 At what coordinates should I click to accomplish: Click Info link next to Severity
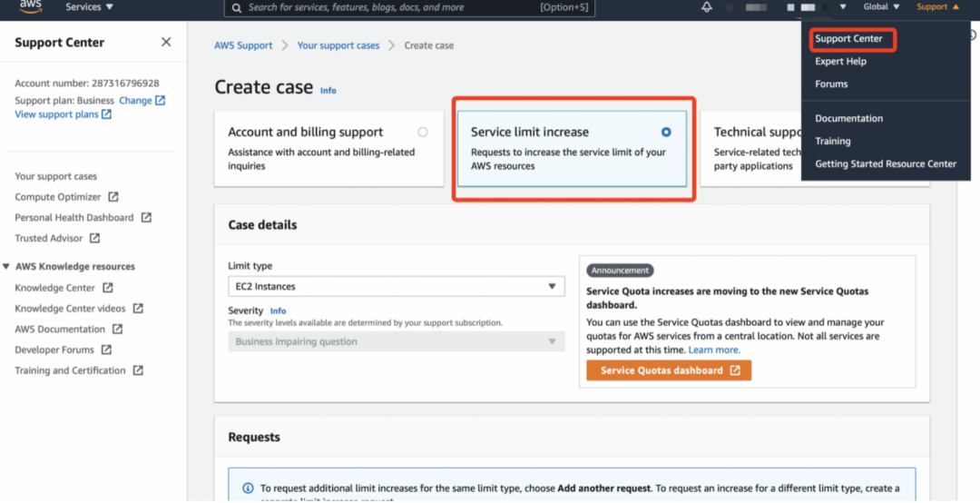coord(279,311)
